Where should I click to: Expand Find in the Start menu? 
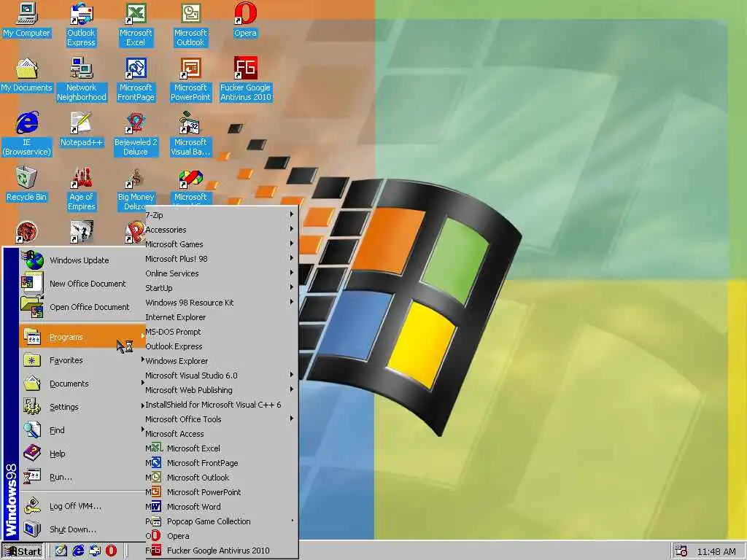click(x=82, y=430)
